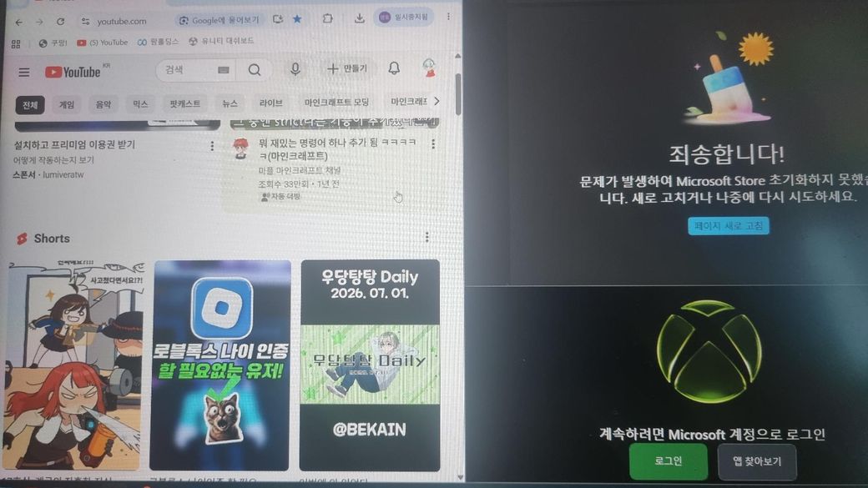Open the YouTube account avatar
Image resolution: width=868 pixels, height=488 pixels.
coord(429,68)
